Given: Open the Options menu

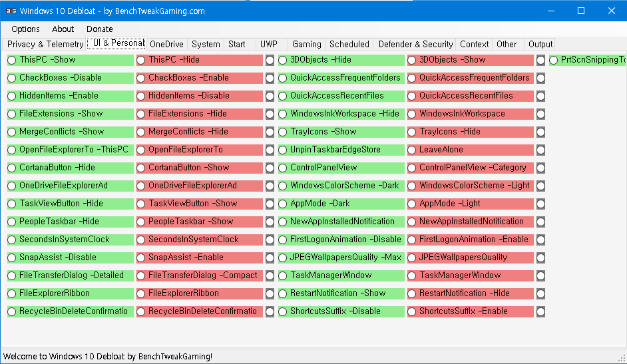Looking at the screenshot, I should 25,29.
